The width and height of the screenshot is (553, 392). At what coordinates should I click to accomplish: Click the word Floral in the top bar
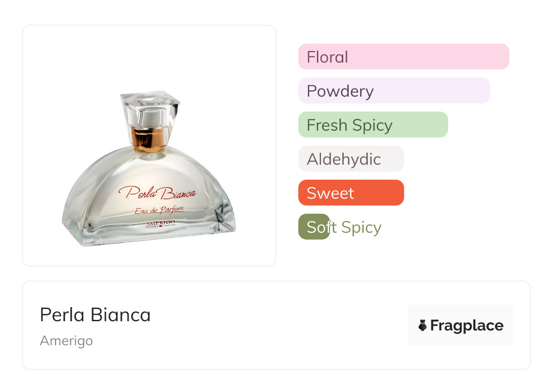tap(327, 57)
